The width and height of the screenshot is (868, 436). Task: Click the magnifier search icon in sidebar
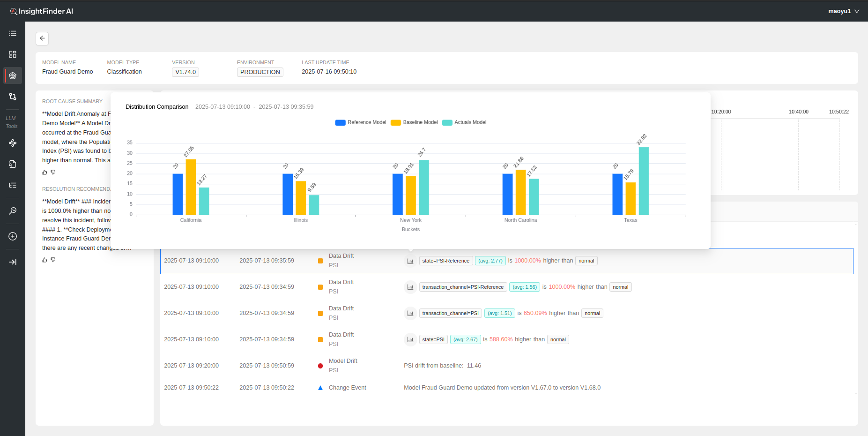coord(13,211)
